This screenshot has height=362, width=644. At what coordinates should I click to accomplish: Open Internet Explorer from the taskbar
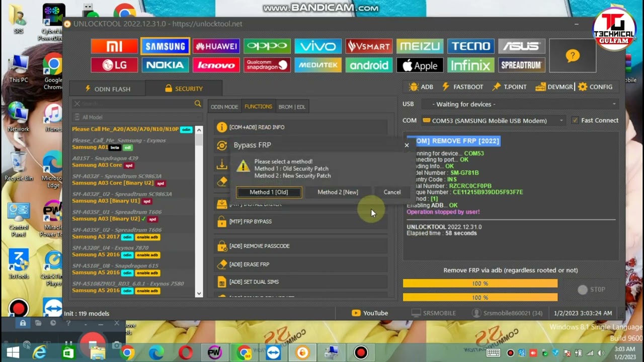39,353
